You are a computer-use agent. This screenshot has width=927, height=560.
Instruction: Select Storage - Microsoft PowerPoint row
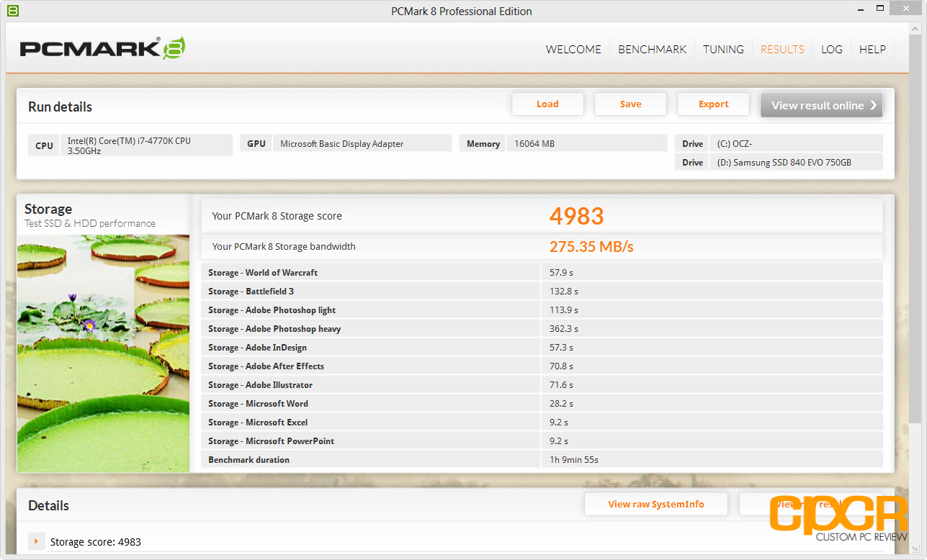point(542,441)
